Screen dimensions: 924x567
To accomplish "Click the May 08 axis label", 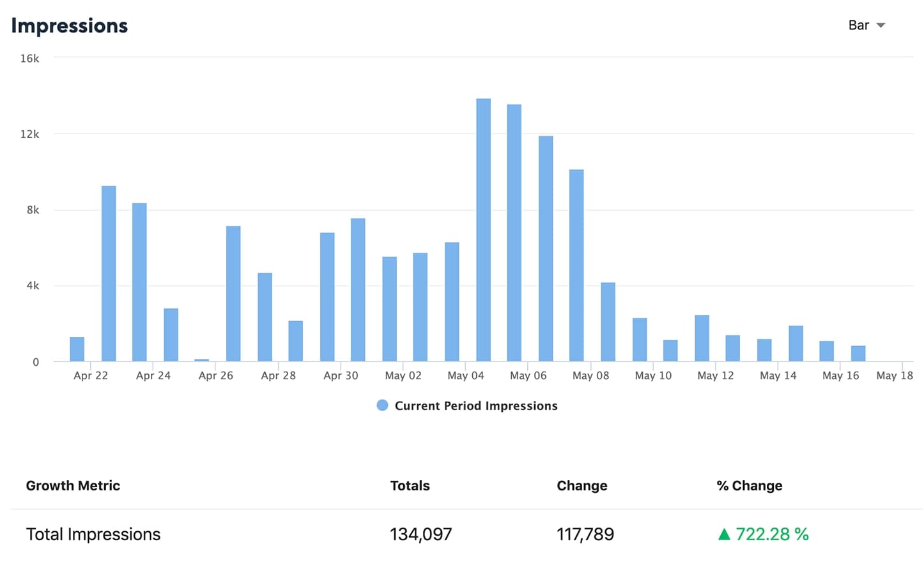I will pos(591,375).
